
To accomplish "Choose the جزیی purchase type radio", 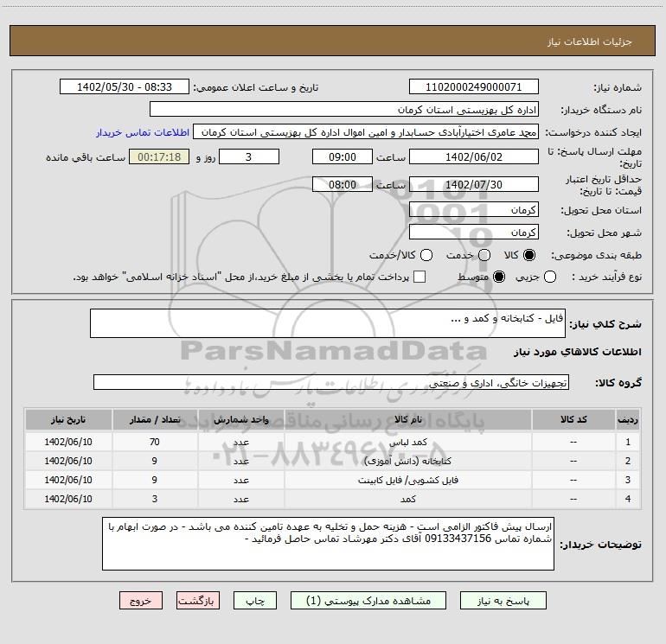I will [x=549, y=277].
